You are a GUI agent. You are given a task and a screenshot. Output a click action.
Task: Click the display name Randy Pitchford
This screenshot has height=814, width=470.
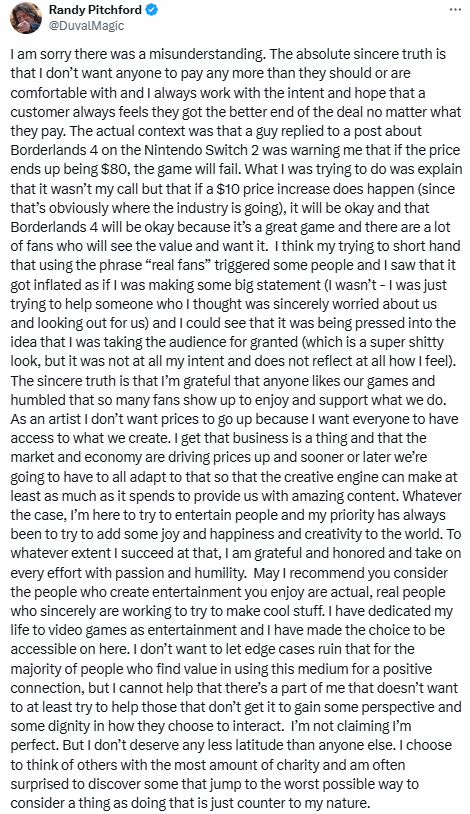pyautogui.click(x=95, y=10)
